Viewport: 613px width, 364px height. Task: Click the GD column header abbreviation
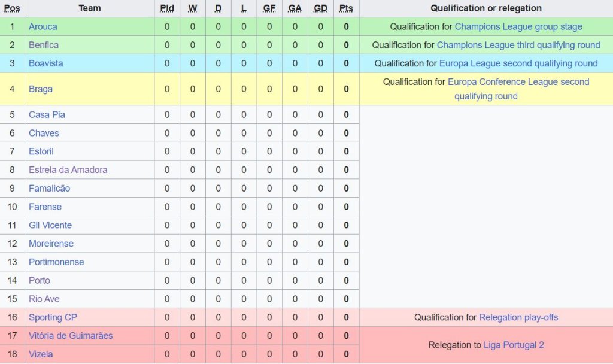pos(320,8)
